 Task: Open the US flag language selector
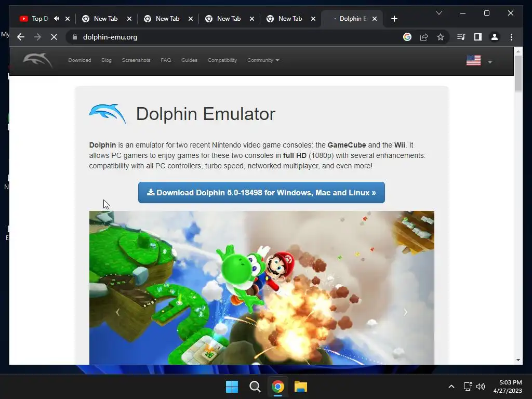pos(478,61)
